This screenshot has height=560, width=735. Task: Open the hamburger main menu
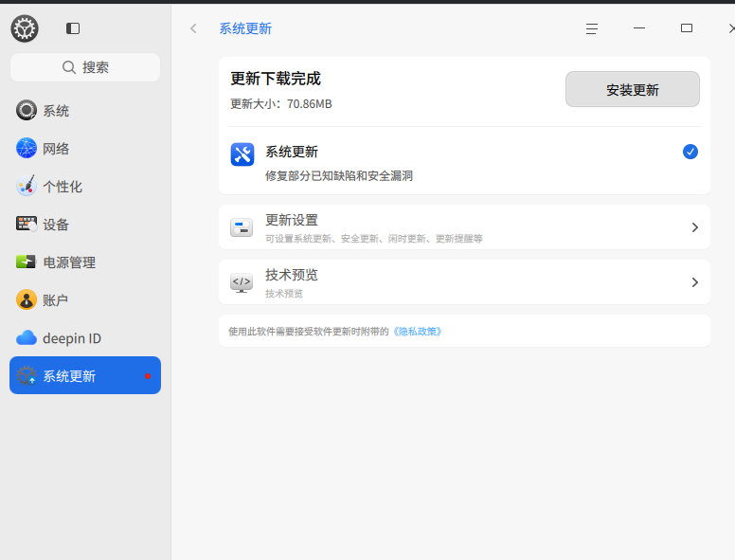pos(592,28)
